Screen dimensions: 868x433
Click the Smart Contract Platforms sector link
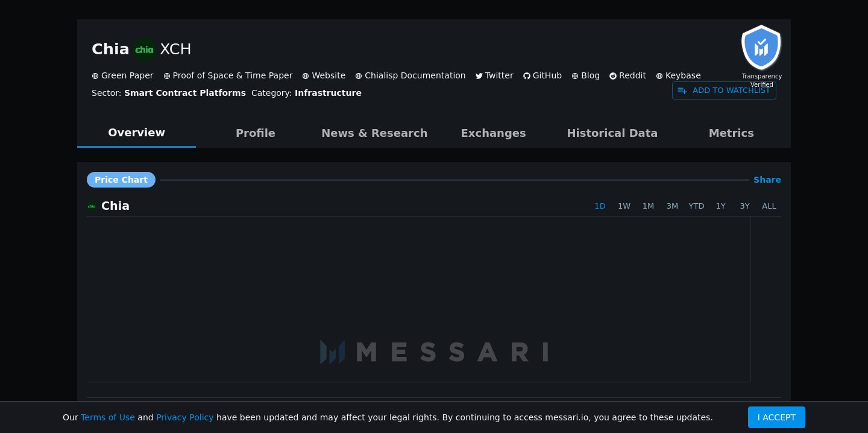tap(185, 93)
